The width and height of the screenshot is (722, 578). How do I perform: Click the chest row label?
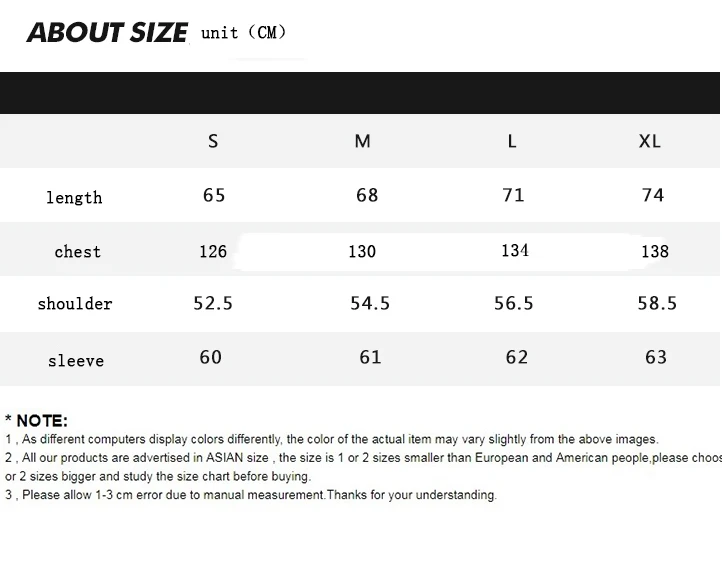[x=77, y=251]
